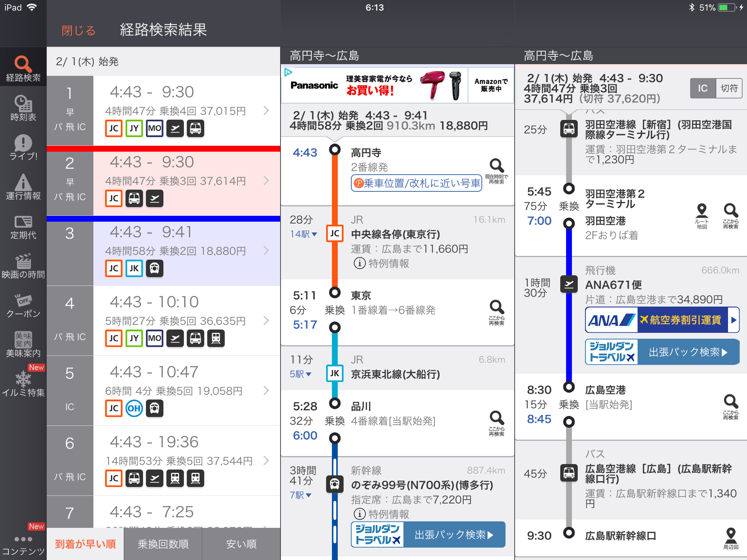Viewport: 747px width, 560px height.
Task: Tap OH line icon in route 5
Action: pos(134,408)
